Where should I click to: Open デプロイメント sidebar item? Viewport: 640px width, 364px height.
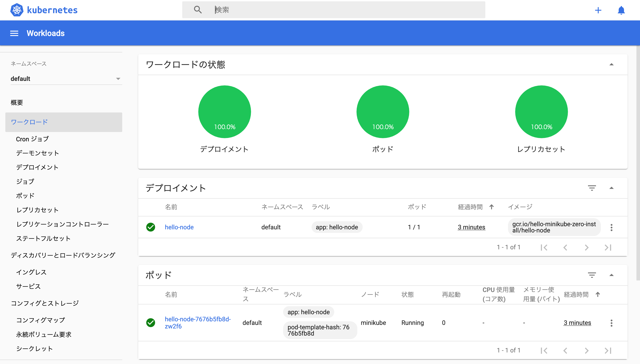point(37,167)
